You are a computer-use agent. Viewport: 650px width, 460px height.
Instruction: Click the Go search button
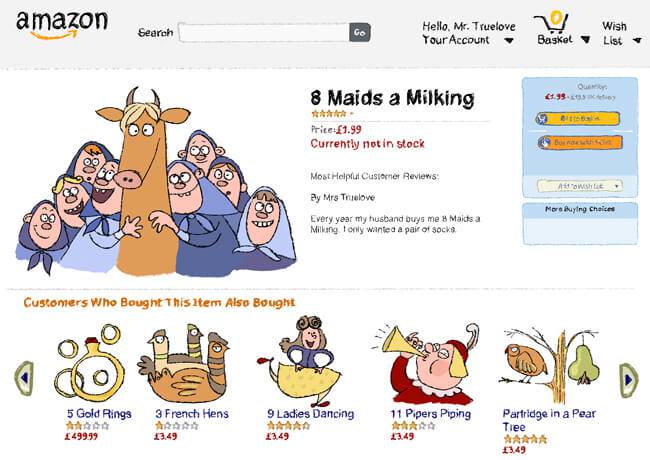point(360,32)
